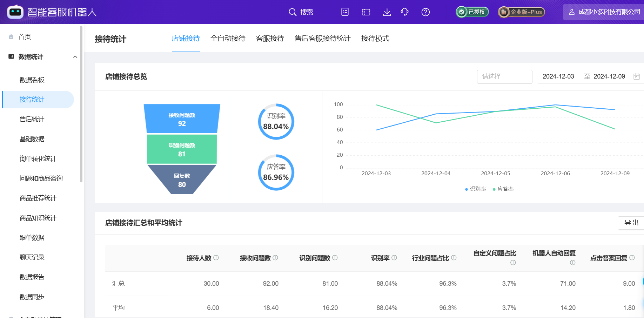Click info icon next to 点击答案回复
Viewport: 644px width, 318px height.
tap(632, 258)
